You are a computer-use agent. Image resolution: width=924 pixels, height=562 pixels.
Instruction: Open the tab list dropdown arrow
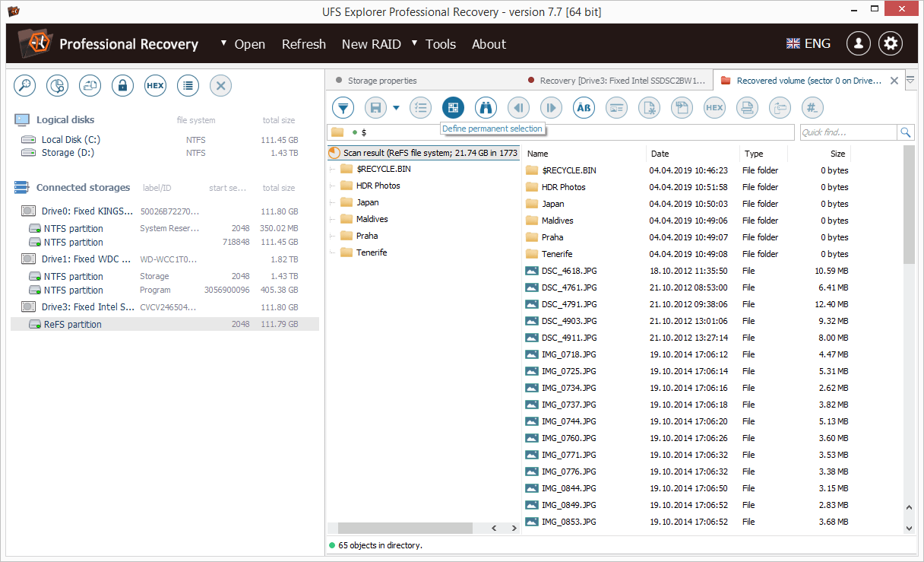(911, 80)
